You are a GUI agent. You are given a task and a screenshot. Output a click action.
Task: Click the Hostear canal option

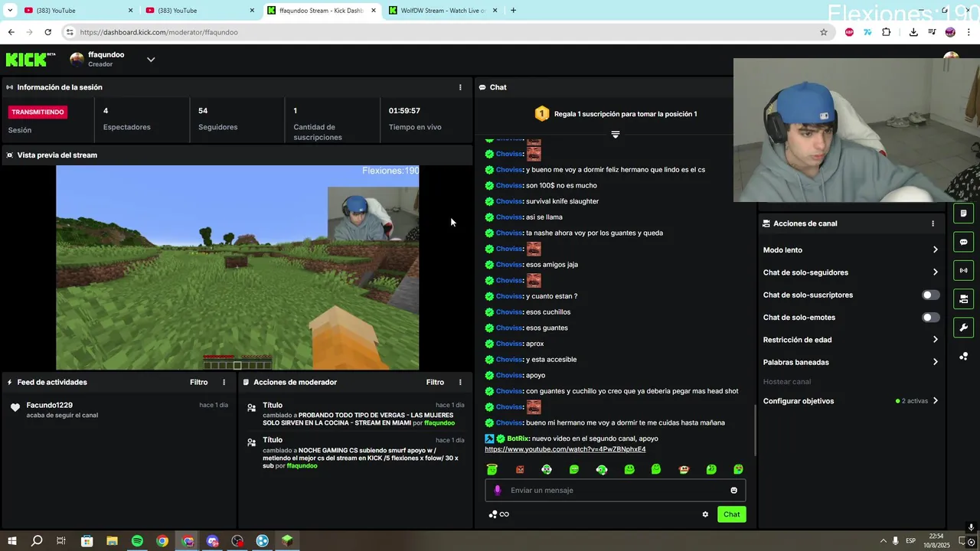coord(786,382)
